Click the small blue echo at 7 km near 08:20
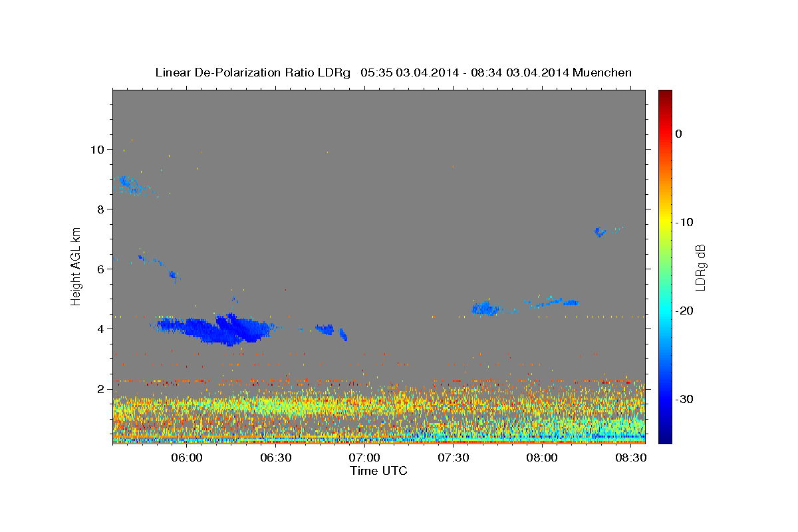 (x=600, y=232)
